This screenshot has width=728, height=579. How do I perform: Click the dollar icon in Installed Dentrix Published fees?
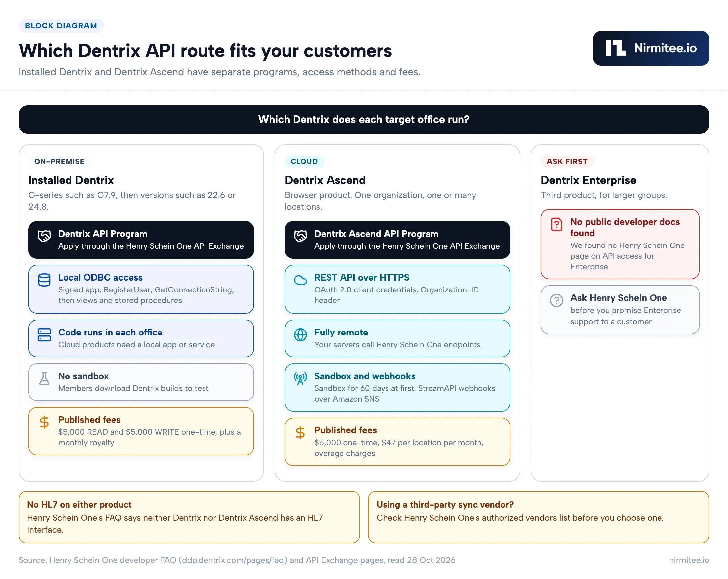[44, 423]
